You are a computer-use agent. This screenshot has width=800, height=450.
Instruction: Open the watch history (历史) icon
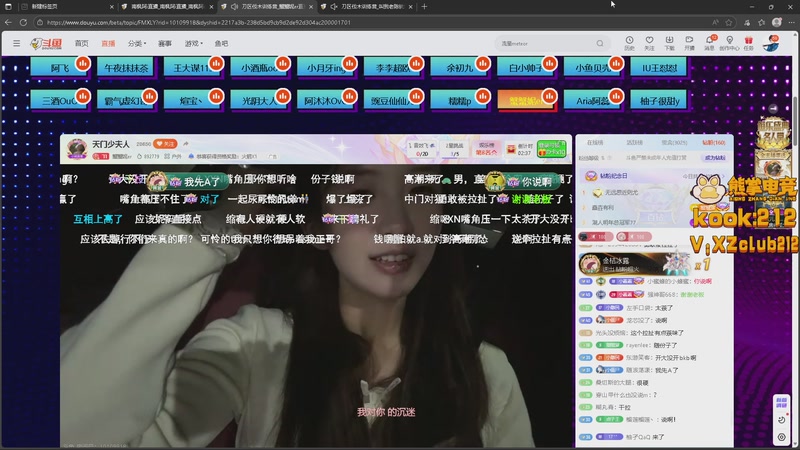629,43
